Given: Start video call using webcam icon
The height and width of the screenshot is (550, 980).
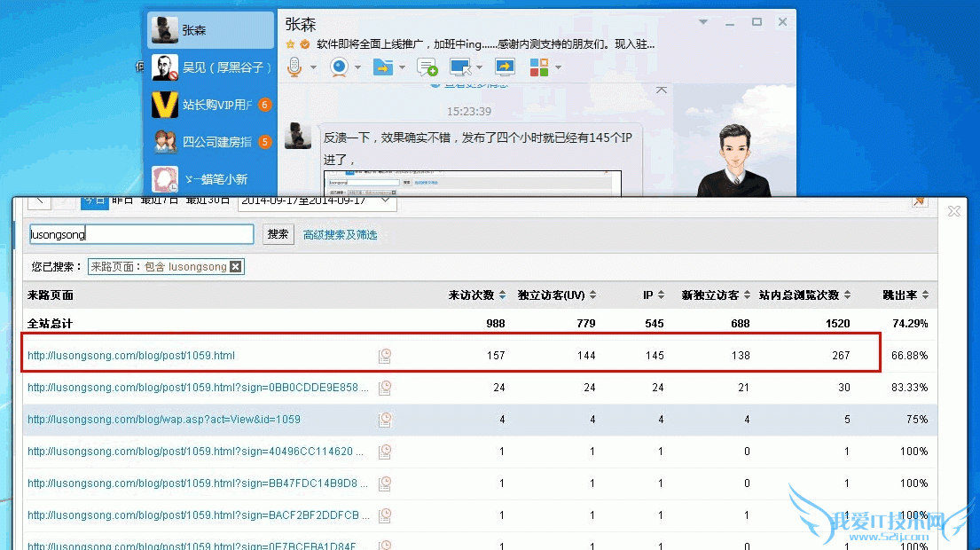Looking at the screenshot, I should click(339, 67).
